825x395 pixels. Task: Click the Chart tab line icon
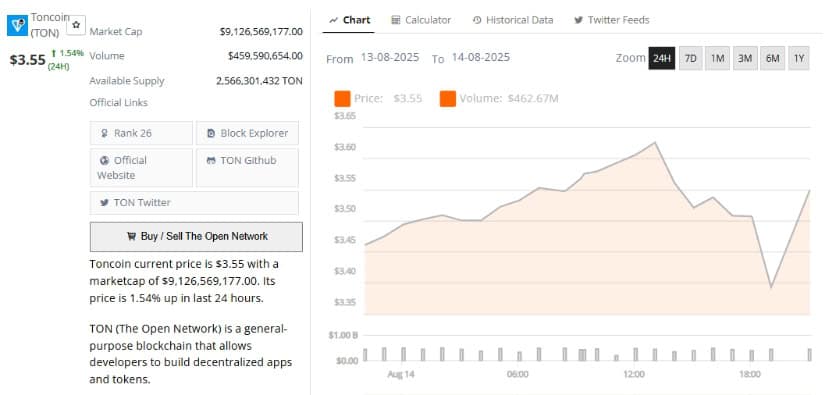tap(333, 21)
